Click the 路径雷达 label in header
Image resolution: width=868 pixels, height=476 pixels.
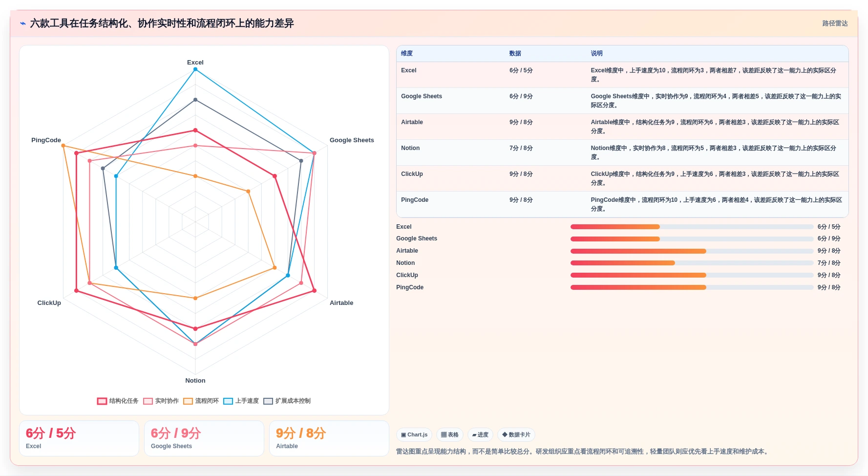pos(835,23)
